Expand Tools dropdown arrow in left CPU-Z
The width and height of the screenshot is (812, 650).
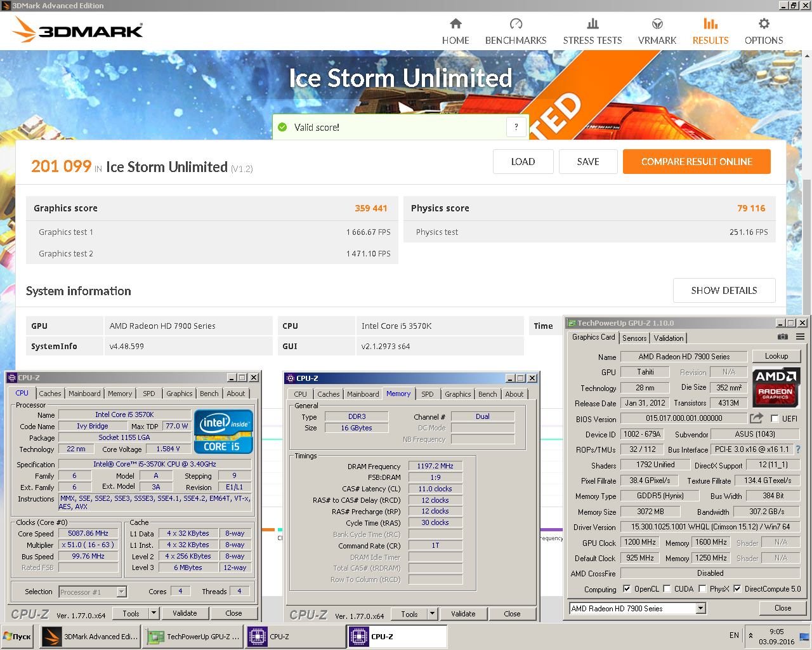(x=154, y=613)
